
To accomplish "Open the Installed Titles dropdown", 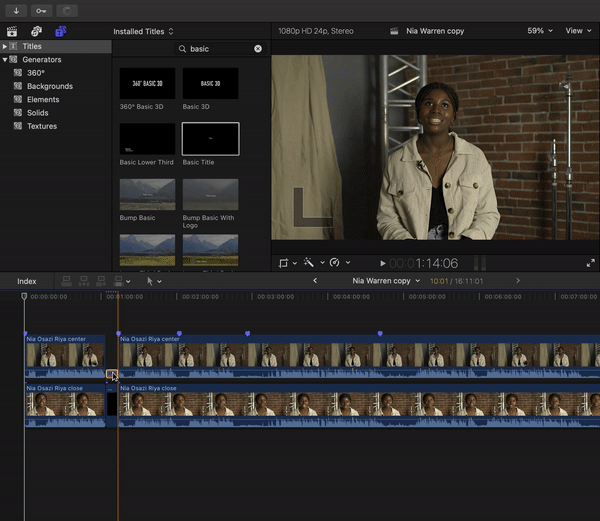I will tap(143, 31).
